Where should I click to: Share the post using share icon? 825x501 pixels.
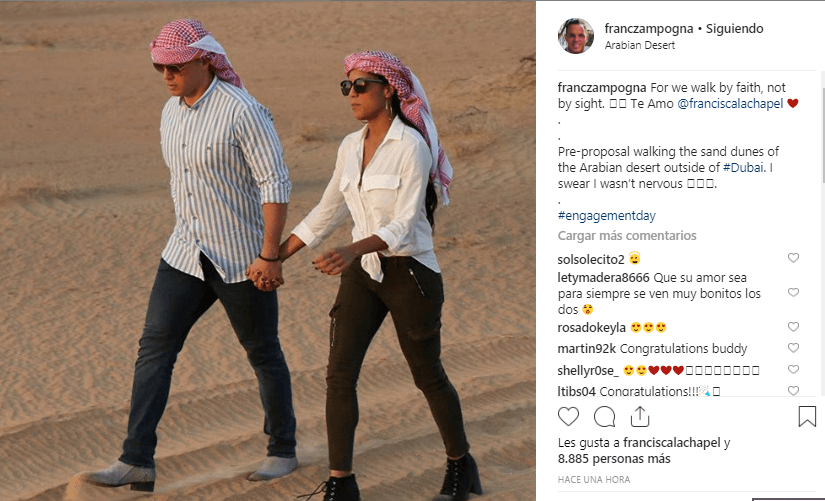(640, 416)
